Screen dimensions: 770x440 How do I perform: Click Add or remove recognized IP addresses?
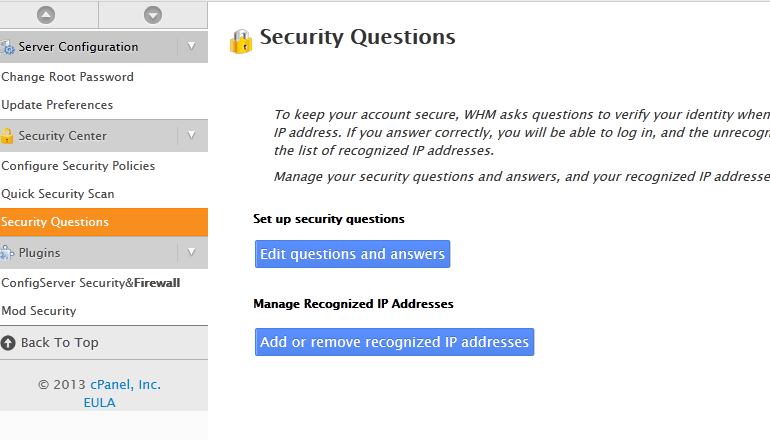[394, 342]
